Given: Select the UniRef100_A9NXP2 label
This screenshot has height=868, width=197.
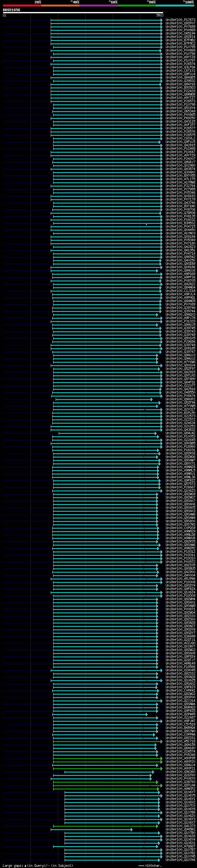Looking at the screenshot, I should pyautogui.click(x=180, y=789).
